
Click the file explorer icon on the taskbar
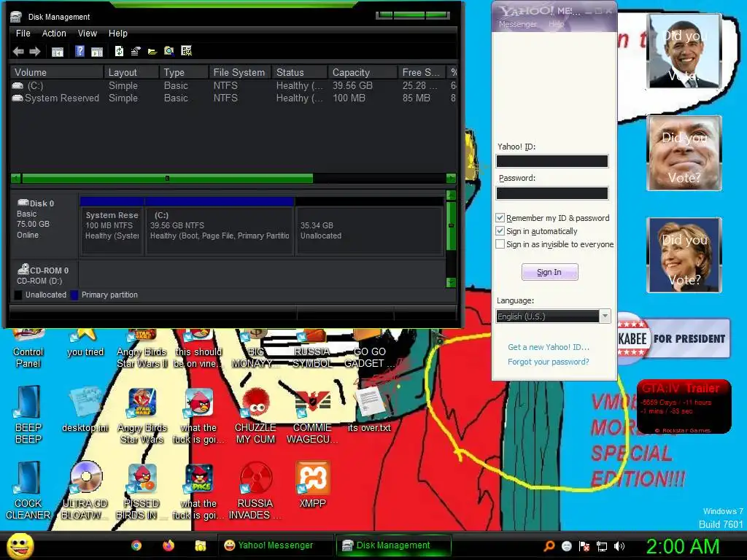(x=201, y=545)
